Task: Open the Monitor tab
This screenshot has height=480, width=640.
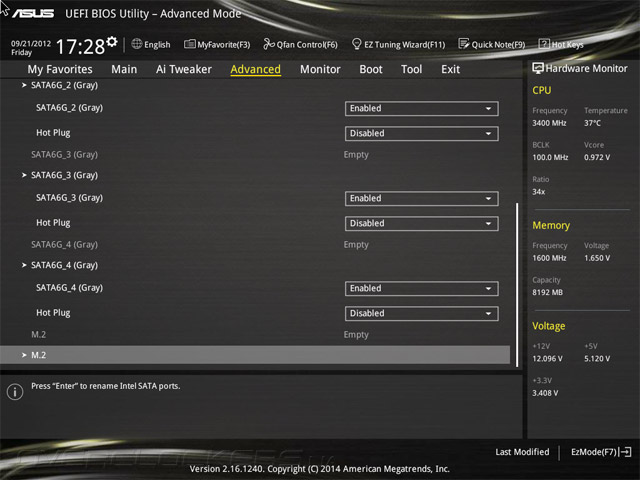Action: coord(320,69)
